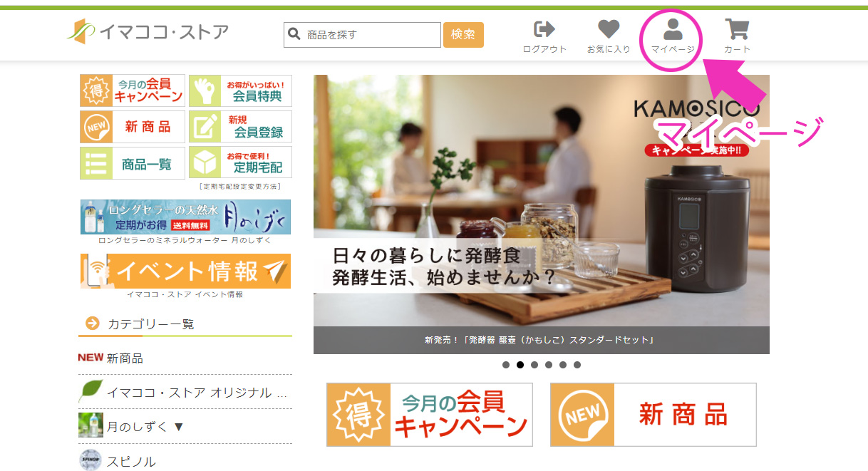
Task: Select the first carousel dot indicator
Action: (x=506, y=365)
